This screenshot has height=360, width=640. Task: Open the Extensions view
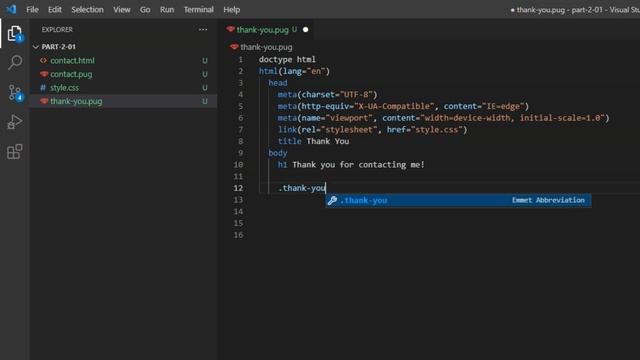click(x=15, y=151)
